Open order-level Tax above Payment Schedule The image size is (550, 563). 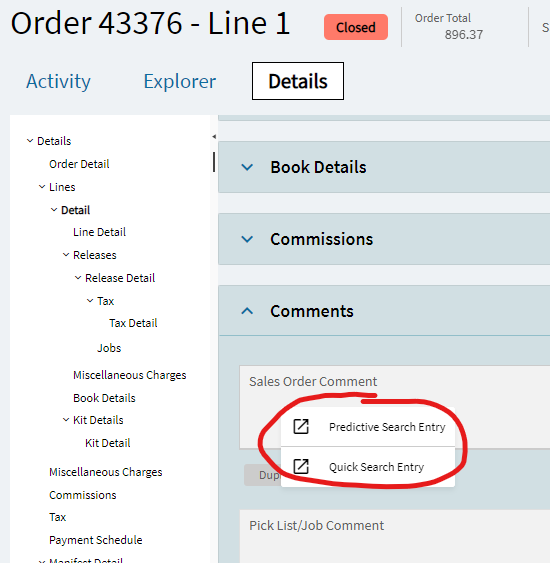pyautogui.click(x=57, y=517)
